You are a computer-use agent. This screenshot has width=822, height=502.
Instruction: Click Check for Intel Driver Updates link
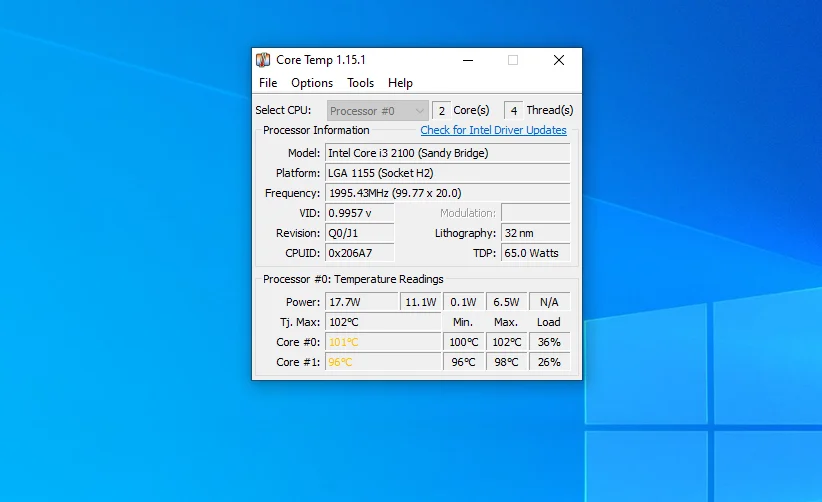(x=493, y=130)
